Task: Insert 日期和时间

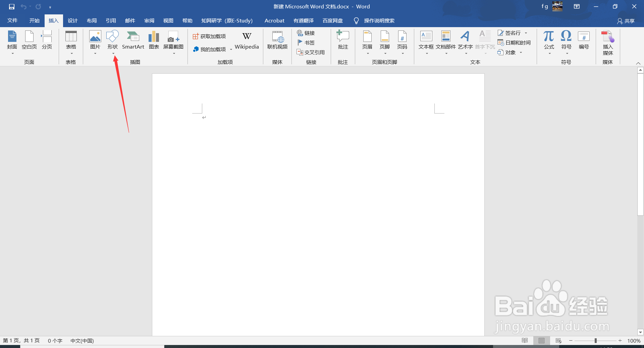Action: (514, 43)
